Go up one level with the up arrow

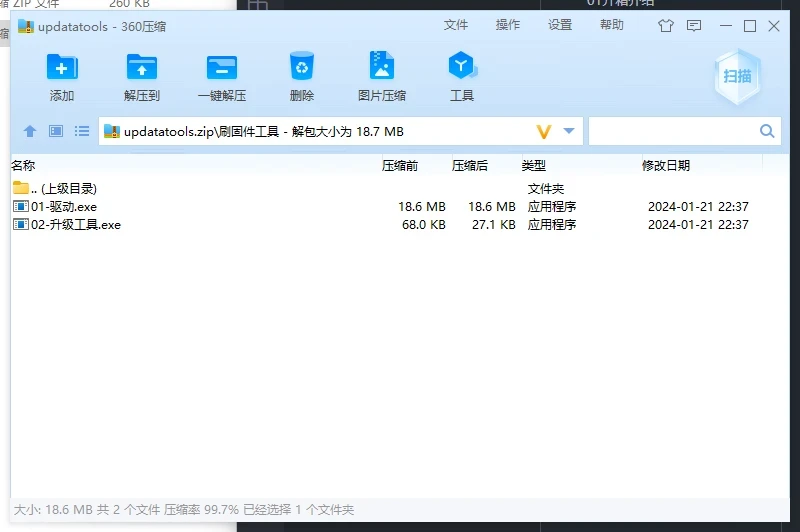pyautogui.click(x=30, y=131)
